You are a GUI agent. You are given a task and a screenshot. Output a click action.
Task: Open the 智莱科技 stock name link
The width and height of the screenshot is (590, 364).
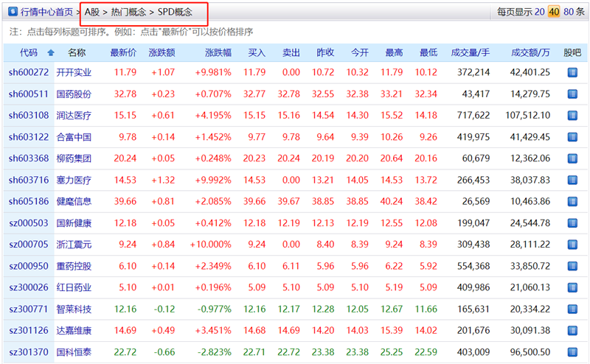coord(74,309)
